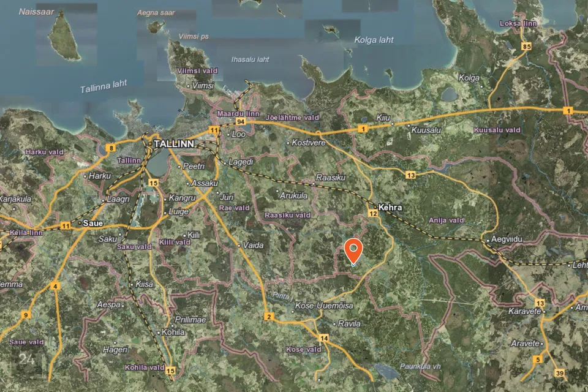This screenshot has width=588, height=392.
Task: Select the Maardu linn label
Action: click(238, 114)
